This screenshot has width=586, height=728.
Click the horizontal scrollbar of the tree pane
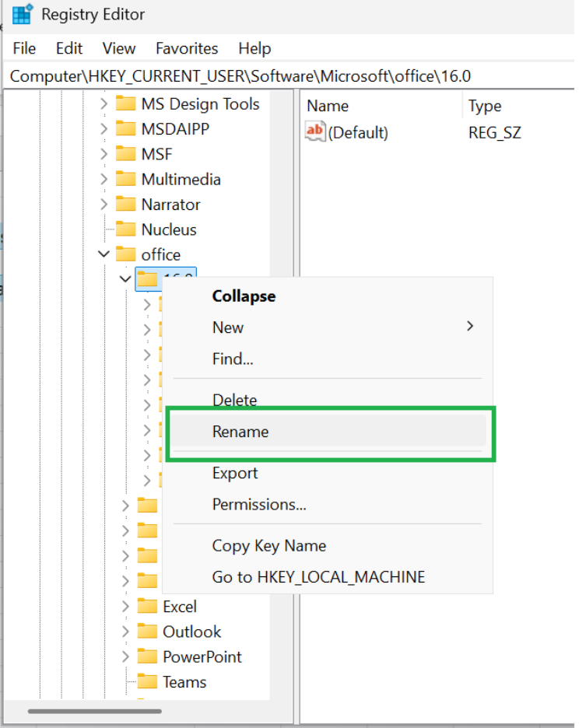[95, 711]
